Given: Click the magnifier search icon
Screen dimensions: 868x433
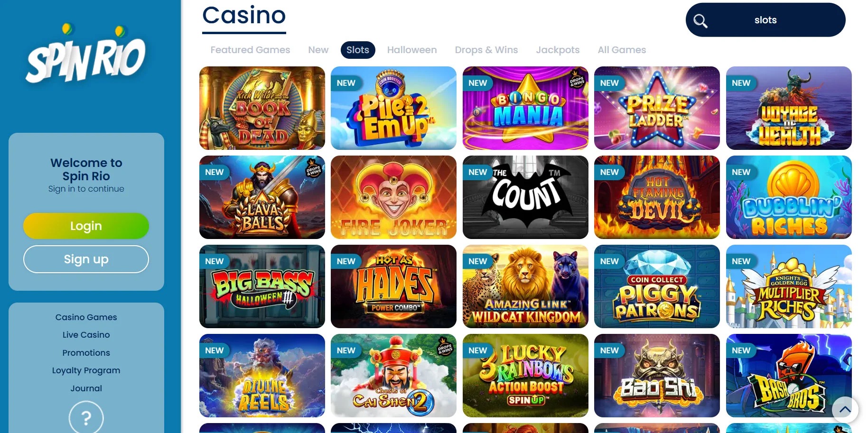Looking at the screenshot, I should tap(700, 21).
